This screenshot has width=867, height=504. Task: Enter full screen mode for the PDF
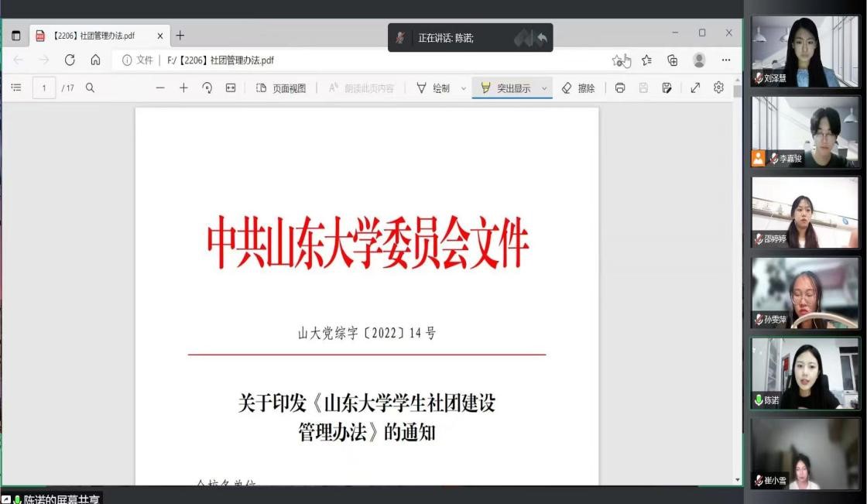point(695,88)
